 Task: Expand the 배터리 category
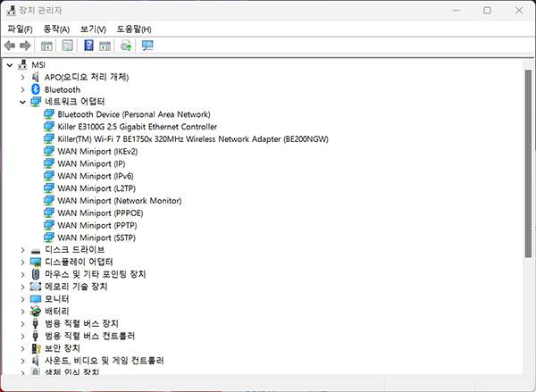point(22,311)
